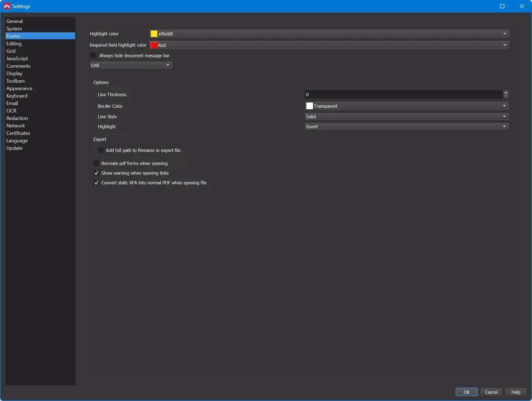The image size is (532, 401).
Task: Click the red Required field highlight swatch
Action: coord(154,45)
